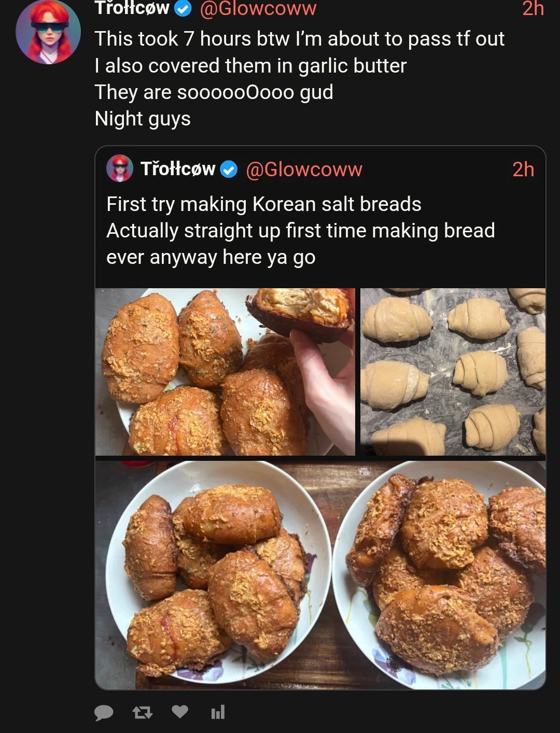
Task: Open the small avatar in the quoted post
Action: [120, 168]
